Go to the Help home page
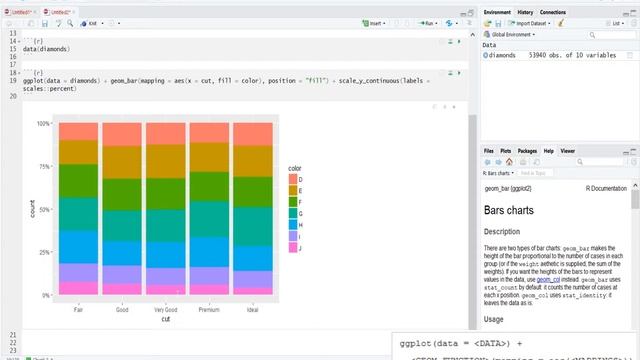Viewport: 640px width, 360px height. (509, 162)
